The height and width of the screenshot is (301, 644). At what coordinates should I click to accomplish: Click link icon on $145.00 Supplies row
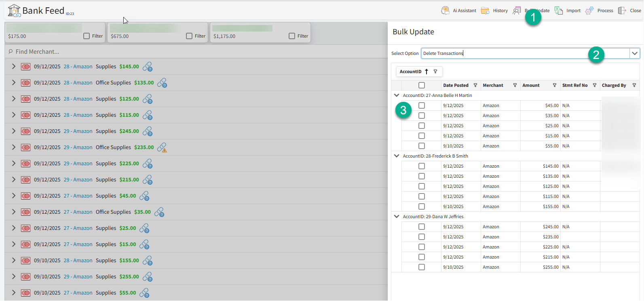coord(148,67)
